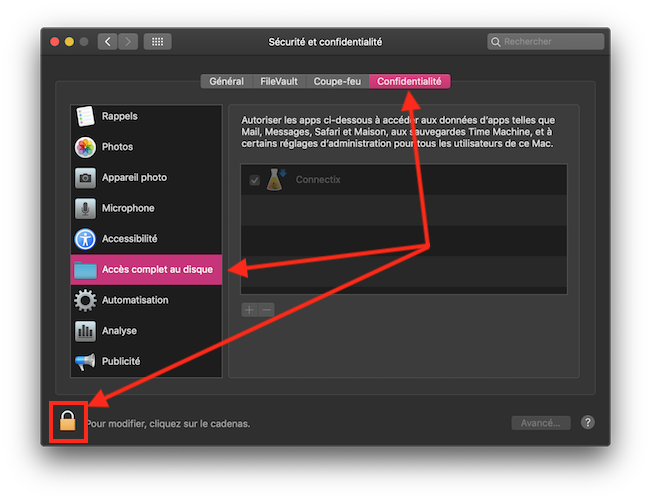Screen dimensions: 651x500
Task: Show all preferences via grid button
Action: click(x=157, y=42)
